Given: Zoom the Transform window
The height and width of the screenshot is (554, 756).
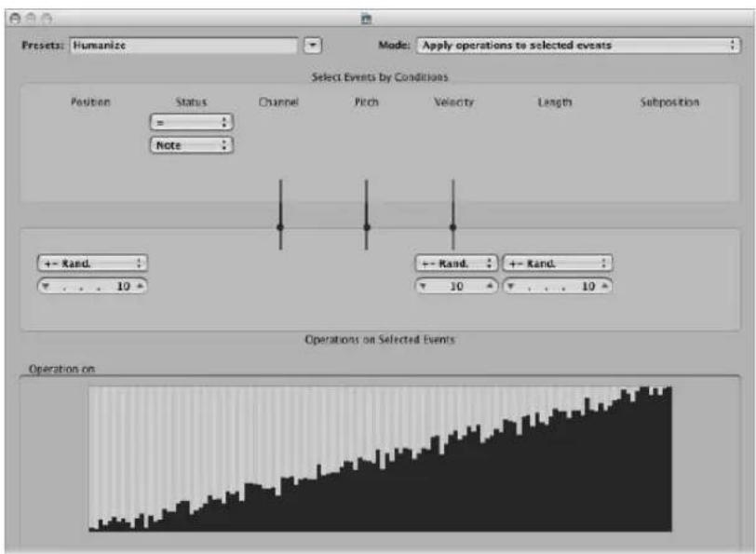Looking at the screenshot, I should (47, 19).
